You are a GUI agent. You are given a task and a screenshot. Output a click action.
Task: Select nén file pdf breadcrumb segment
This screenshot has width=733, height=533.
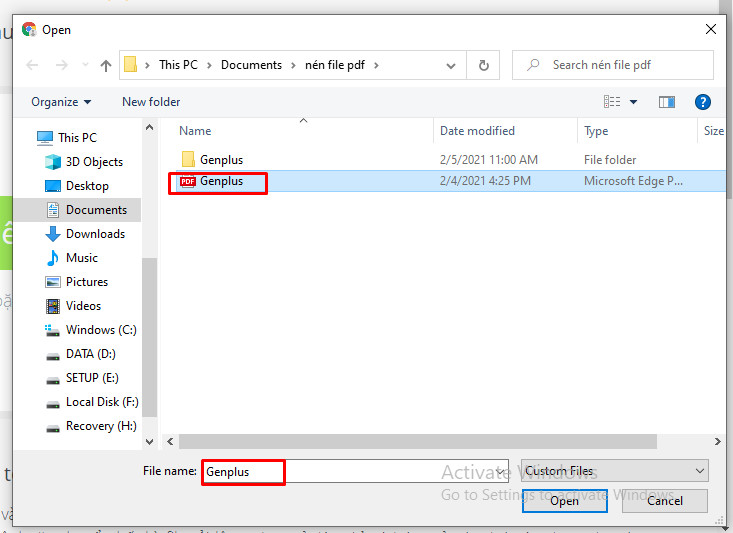coord(335,65)
